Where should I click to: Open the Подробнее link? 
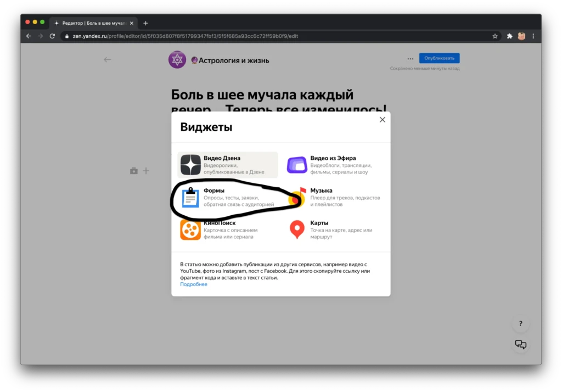click(x=194, y=284)
